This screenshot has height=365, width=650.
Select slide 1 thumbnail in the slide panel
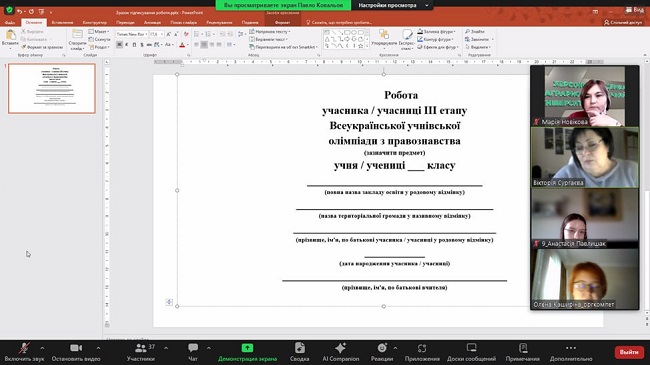click(x=52, y=88)
